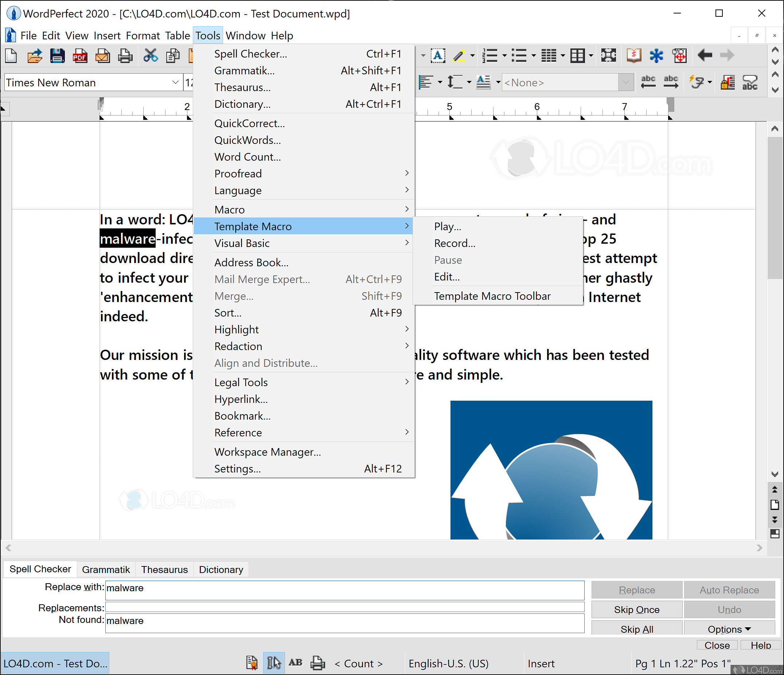Switch to the Thesaurus tab

coord(164,569)
